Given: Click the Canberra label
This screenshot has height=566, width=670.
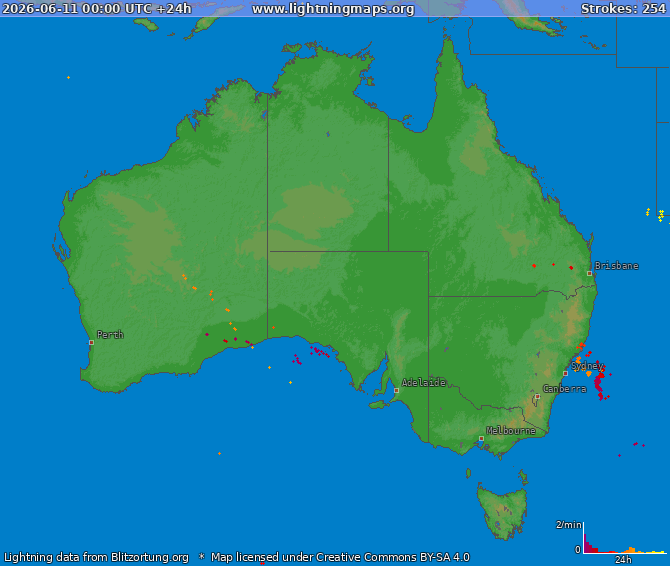Looking at the screenshot, I should [x=564, y=389].
